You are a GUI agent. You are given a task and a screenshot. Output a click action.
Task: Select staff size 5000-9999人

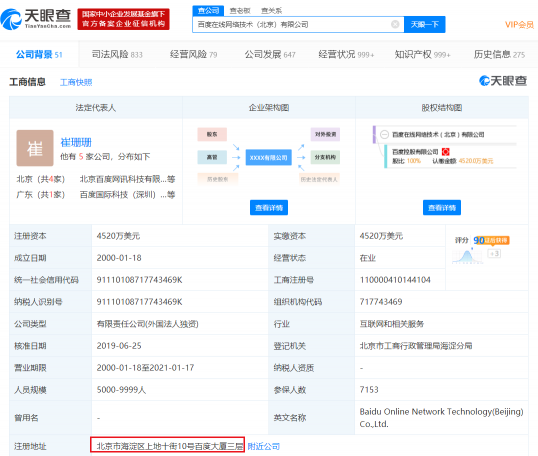pos(121,389)
